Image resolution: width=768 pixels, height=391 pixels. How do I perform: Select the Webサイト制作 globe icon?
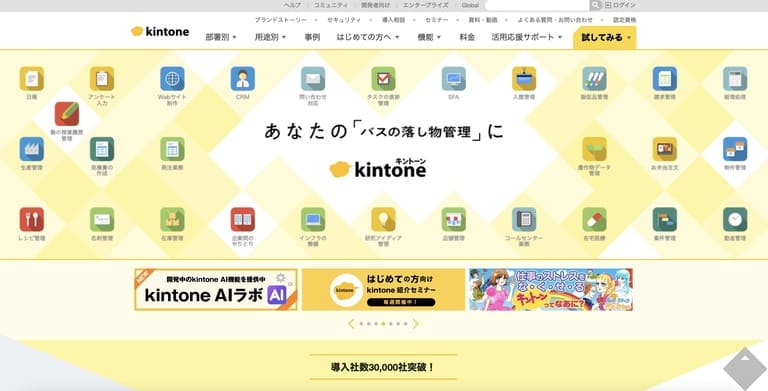point(172,78)
